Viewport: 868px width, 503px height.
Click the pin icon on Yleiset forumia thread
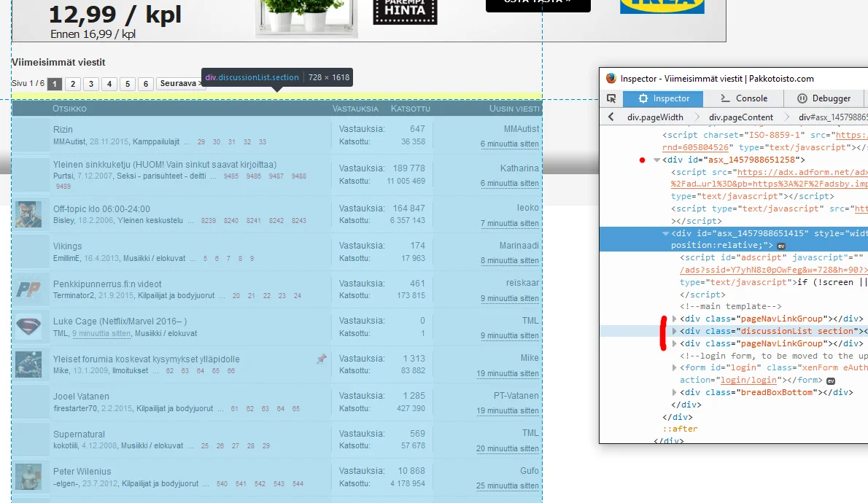pos(322,359)
